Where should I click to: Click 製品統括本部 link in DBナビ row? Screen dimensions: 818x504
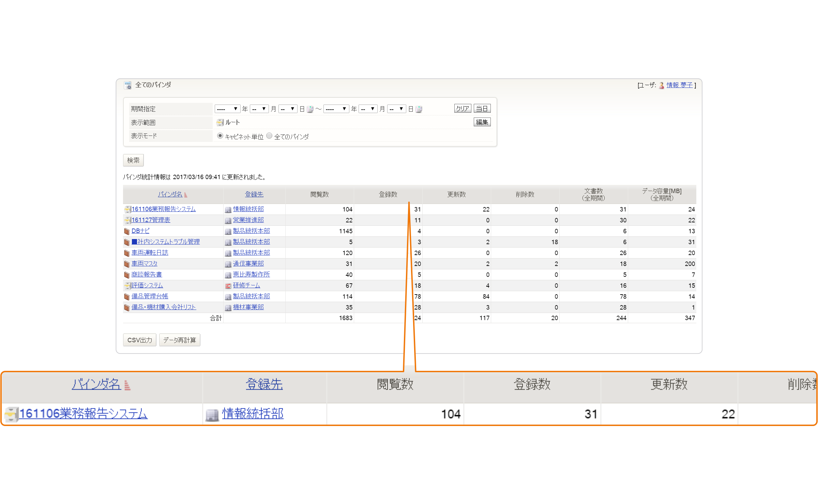pyautogui.click(x=252, y=231)
